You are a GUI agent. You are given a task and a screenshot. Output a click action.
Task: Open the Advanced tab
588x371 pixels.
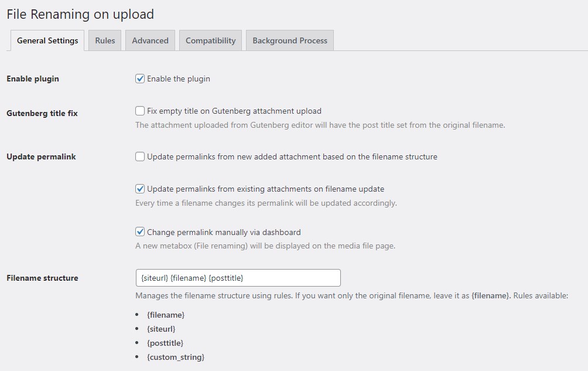click(150, 40)
